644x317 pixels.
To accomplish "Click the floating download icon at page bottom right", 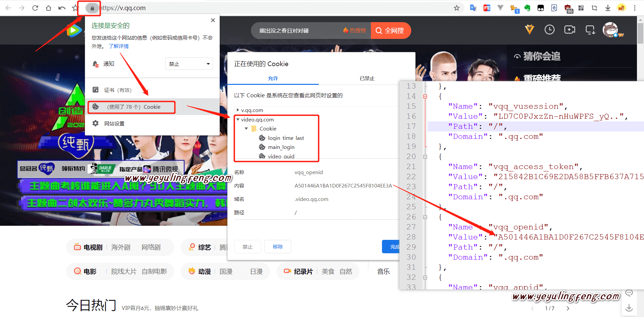I will pyautogui.click(x=629, y=308).
